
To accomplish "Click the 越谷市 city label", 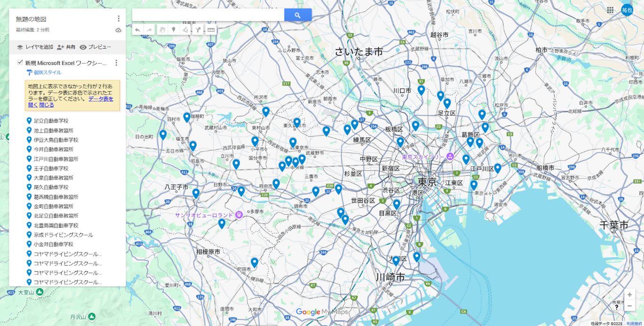I will [439, 35].
